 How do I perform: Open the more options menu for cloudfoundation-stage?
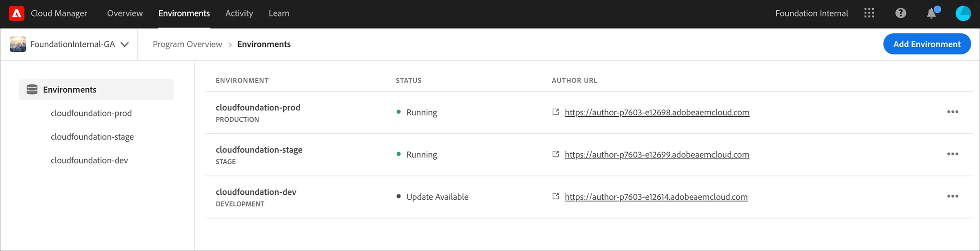coord(952,154)
